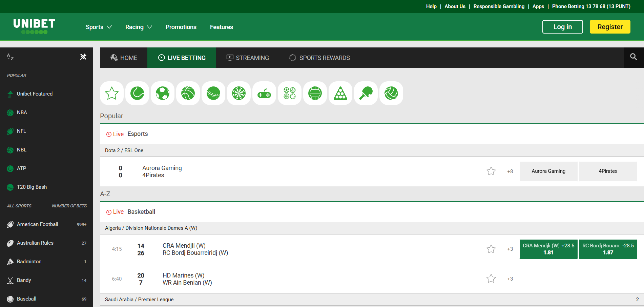644x307 pixels.
Task: Select CRA Mendjli +28.5 at 1.81 odds
Action: 548,249
